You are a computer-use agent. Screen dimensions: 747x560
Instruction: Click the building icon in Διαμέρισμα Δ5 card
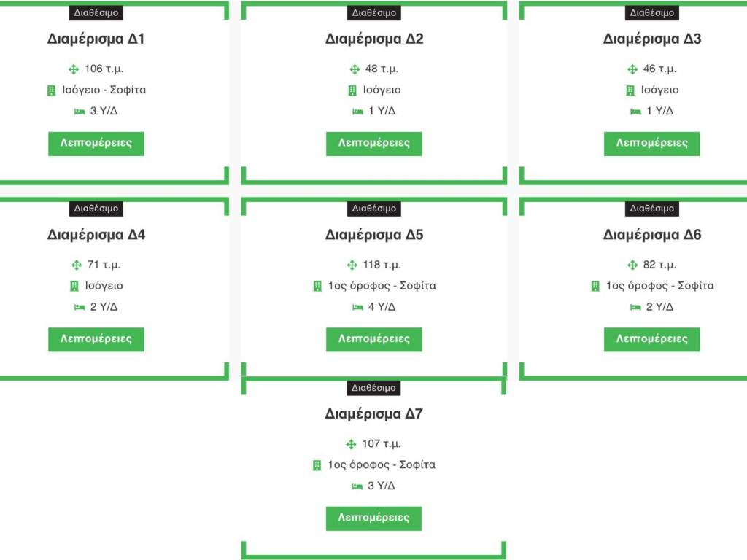point(317,287)
